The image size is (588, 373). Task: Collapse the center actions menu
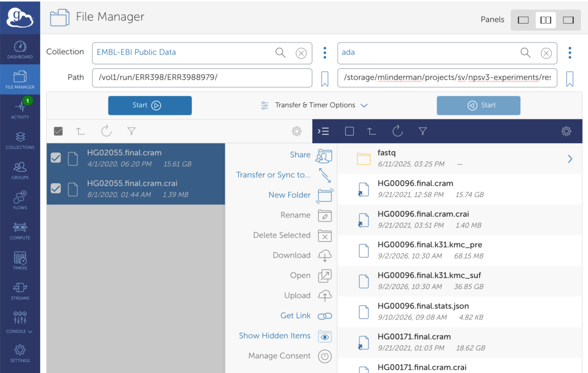pyautogui.click(x=323, y=131)
